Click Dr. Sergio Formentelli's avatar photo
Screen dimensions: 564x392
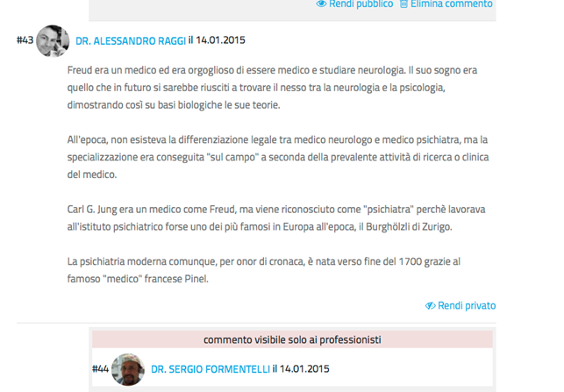(128, 369)
